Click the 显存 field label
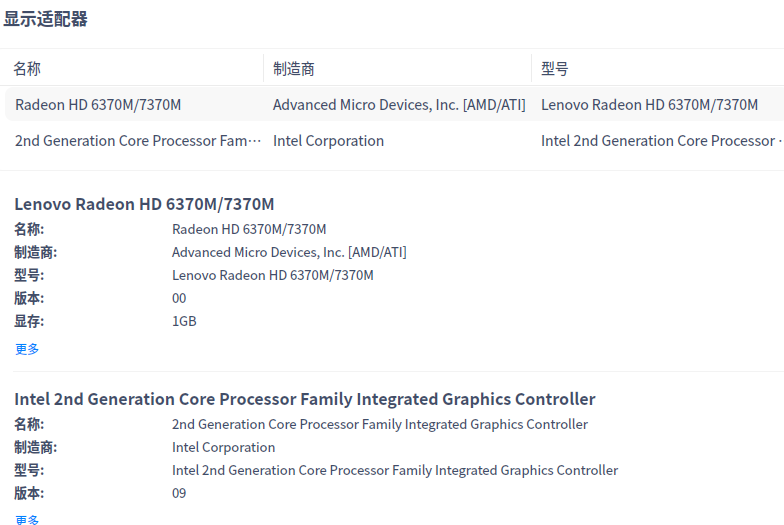Screen dimensions: 784x525 point(29,321)
